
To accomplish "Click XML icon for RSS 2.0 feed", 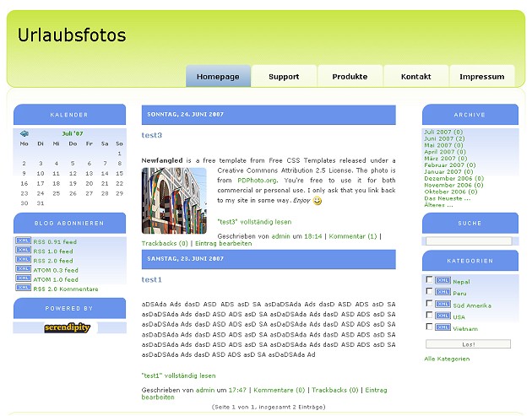I will click(x=23, y=260).
